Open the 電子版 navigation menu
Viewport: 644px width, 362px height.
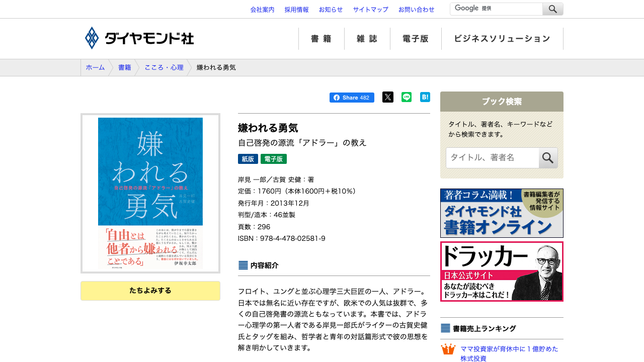pos(416,39)
